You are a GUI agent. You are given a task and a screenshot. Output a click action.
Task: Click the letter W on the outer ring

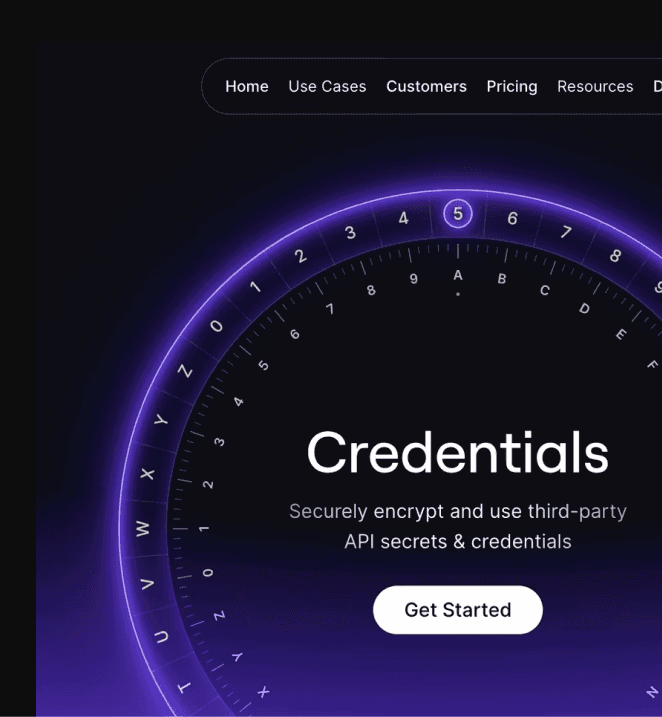tap(143, 529)
